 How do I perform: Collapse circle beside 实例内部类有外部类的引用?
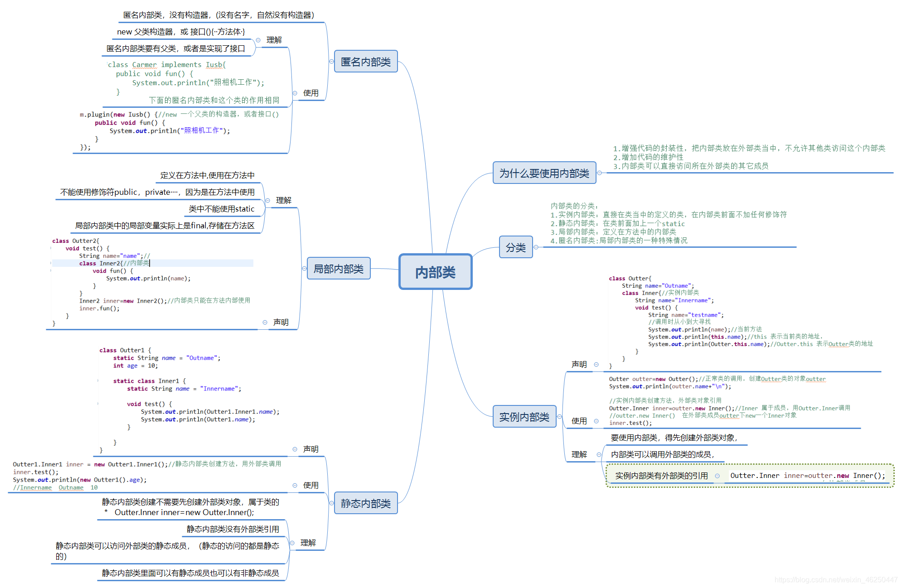coord(717,476)
